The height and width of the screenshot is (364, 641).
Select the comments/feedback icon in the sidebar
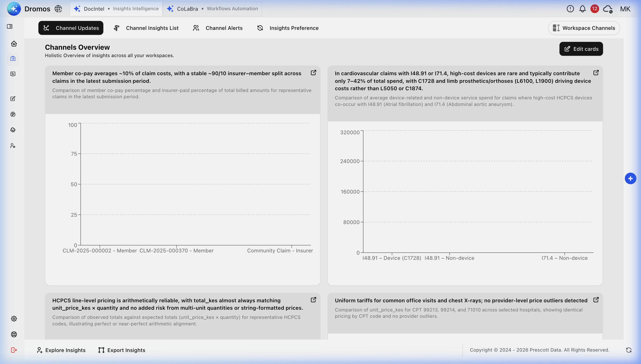point(14,74)
